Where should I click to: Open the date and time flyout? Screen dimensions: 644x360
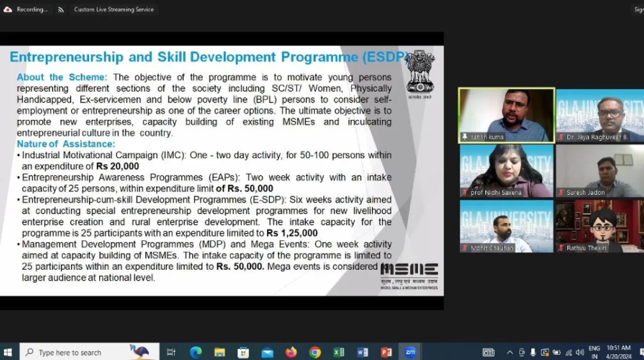pyautogui.click(x=618, y=352)
